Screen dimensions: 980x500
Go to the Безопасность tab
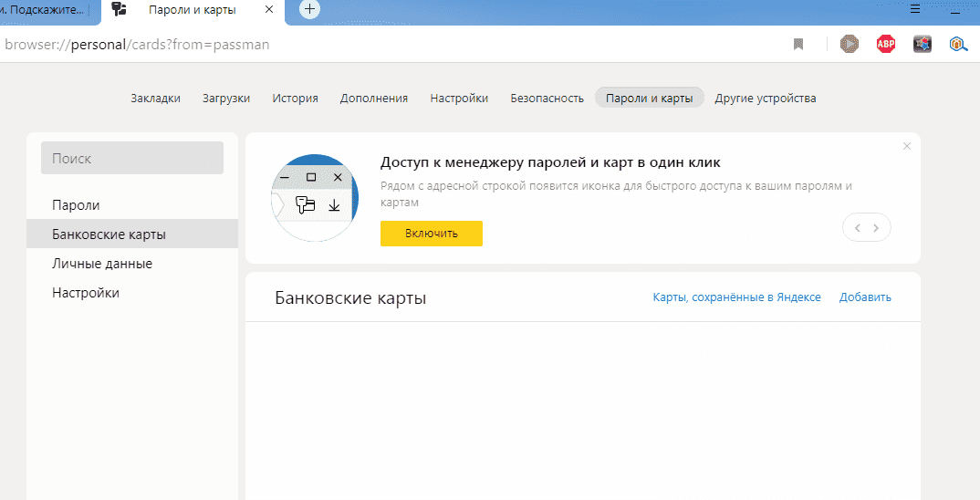pyautogui.click(x=547, y=99)
